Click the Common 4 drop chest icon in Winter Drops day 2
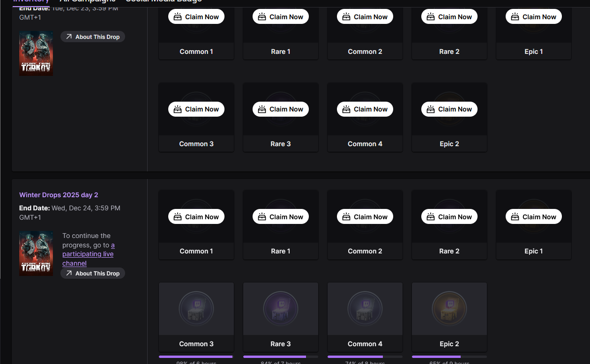The width and height of the screenshot is (590, 364). tap(365, 308)
